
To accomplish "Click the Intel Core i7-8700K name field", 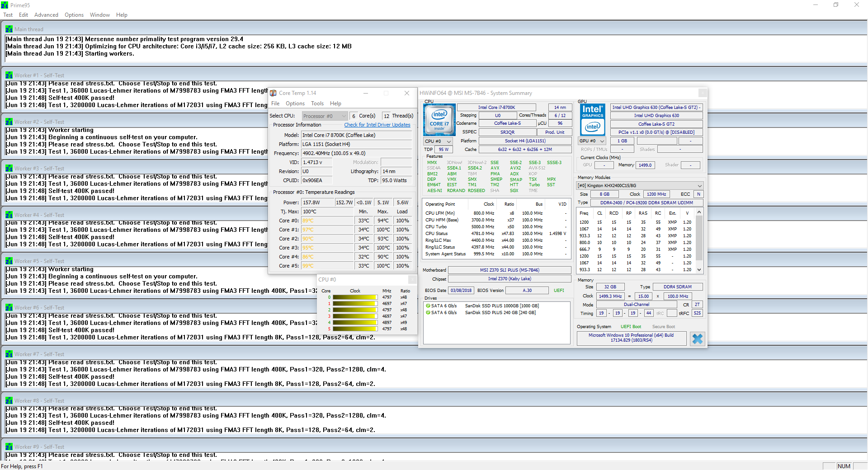I will tap(496, 108).
